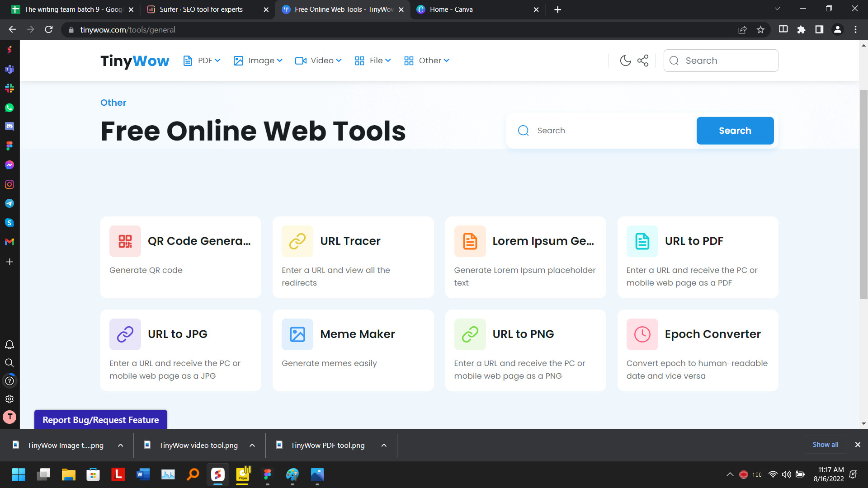Open the URL to PDF icon

tap(642, 241)
